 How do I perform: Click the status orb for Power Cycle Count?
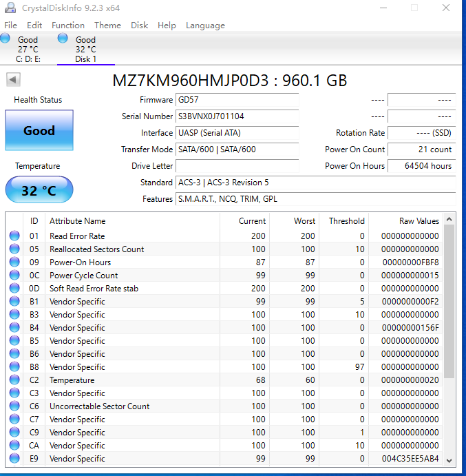tap(14, 275)
